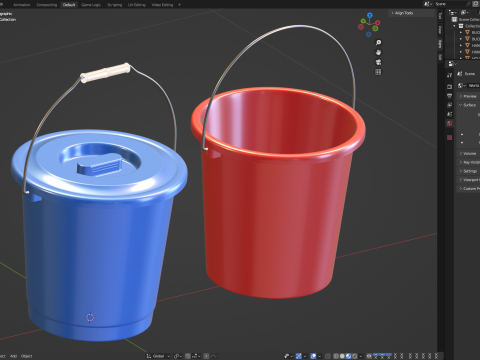This screenshot has height=360, width=480.
Task: Open the Tool properties wrench icon tab
Action: 449,75
